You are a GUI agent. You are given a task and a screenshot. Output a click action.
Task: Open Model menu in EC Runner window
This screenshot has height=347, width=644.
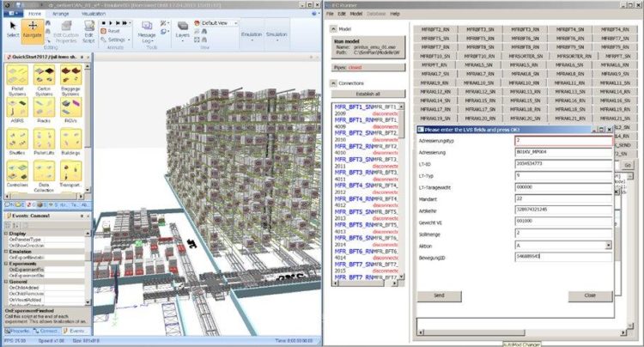pyautogui.click(x=356, y=14)
